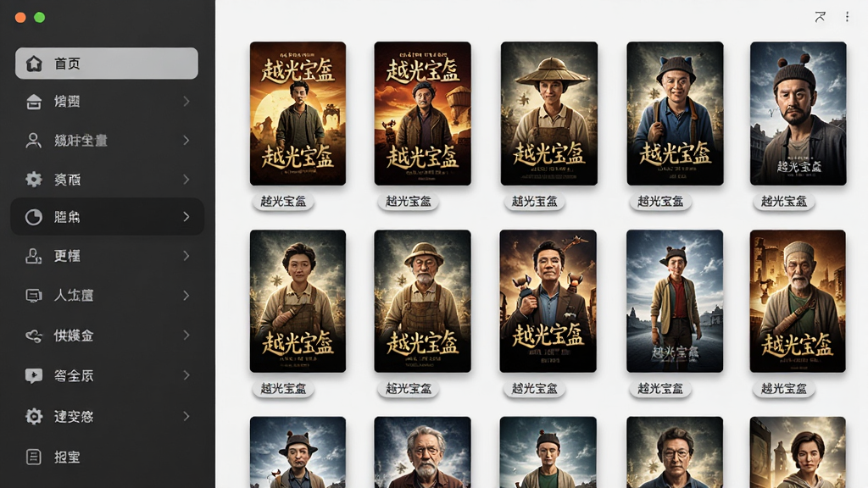Viewport: 868px width, 488px height.
Task: Click title label under the straw hat poster
Action: click(534, 202)
